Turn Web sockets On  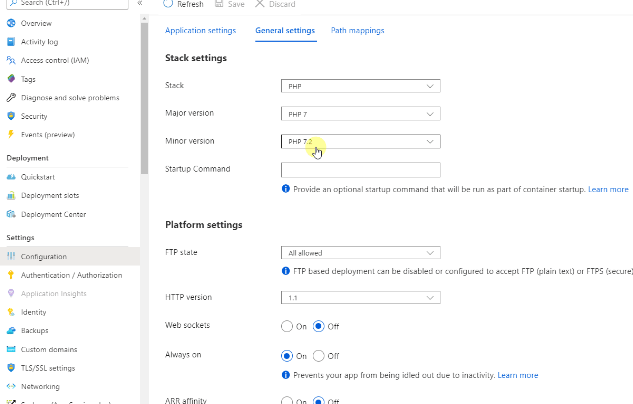point(287,326)
